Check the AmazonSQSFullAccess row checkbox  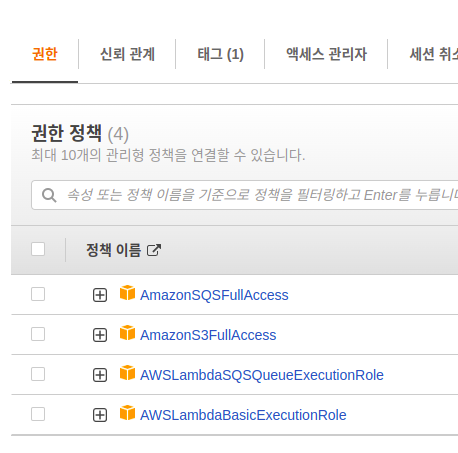(x=38, y=294)
